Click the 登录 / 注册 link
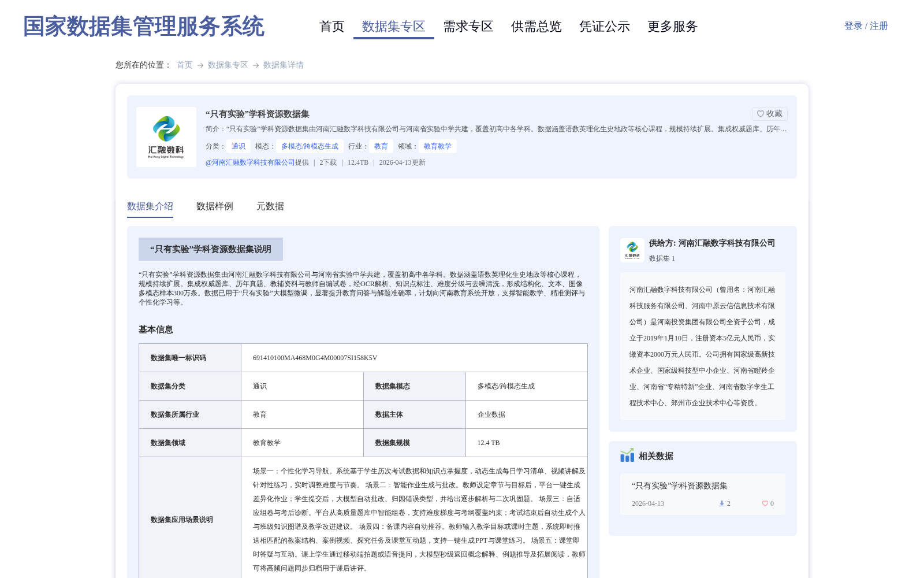This screenshot has height=578, width=924. coord(866,26)
